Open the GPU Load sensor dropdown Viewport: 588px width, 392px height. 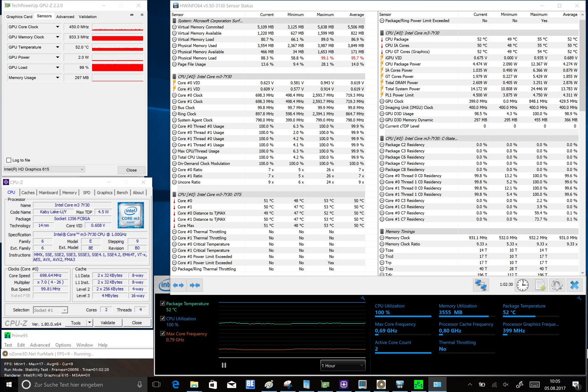(x=57, y=67)
